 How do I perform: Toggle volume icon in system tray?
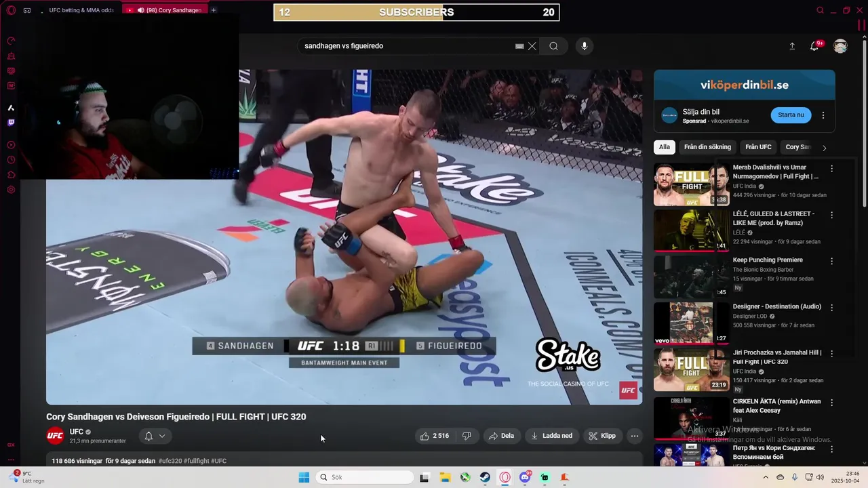820,477
